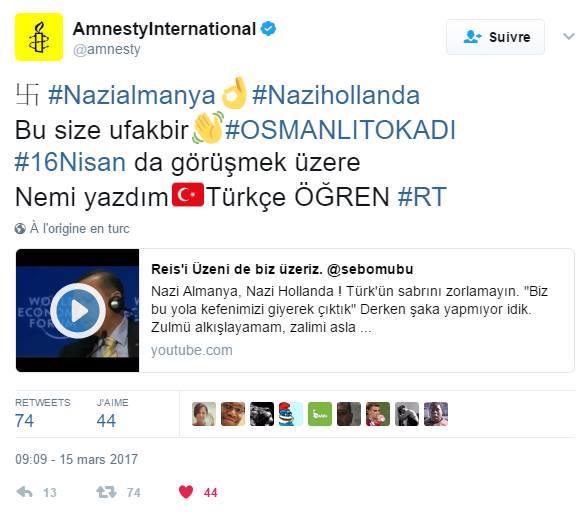Image resolution: width=580 pixels, height=515 pixels.
Task: Open the #Nazihollanda hashtag
Action: click(x=336, y=95)
